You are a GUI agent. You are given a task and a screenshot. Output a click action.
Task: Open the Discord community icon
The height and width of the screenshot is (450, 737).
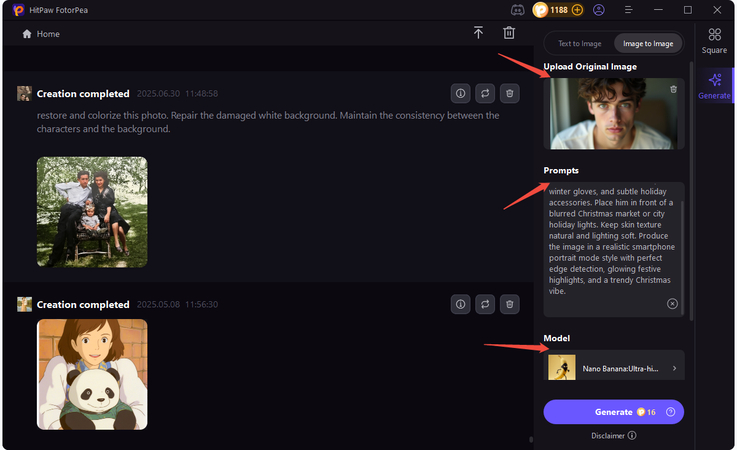pos(517,10)
